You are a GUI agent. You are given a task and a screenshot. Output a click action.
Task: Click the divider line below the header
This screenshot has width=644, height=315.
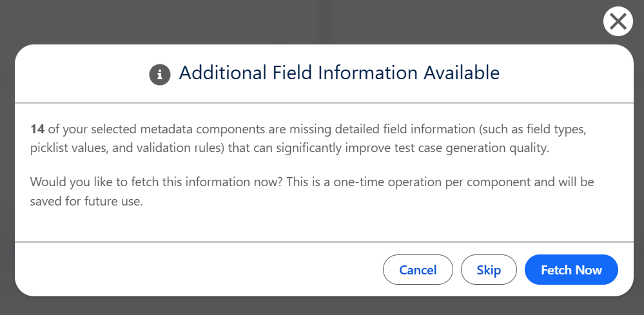point(322,102)
